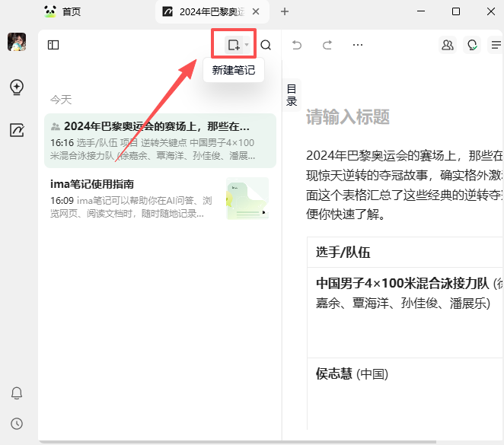Click the share collaborators people icon
The image size is (504, 445).
pos(448,45)
